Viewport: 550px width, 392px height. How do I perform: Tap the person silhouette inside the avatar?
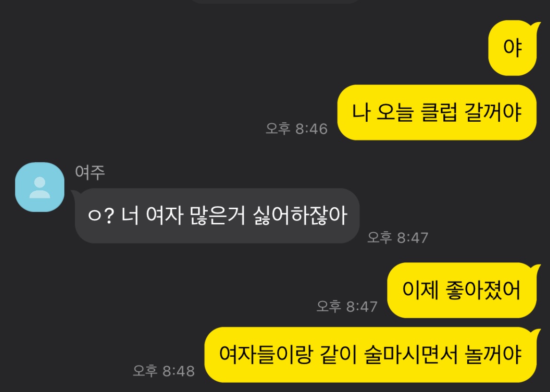[x=39, y=188]
